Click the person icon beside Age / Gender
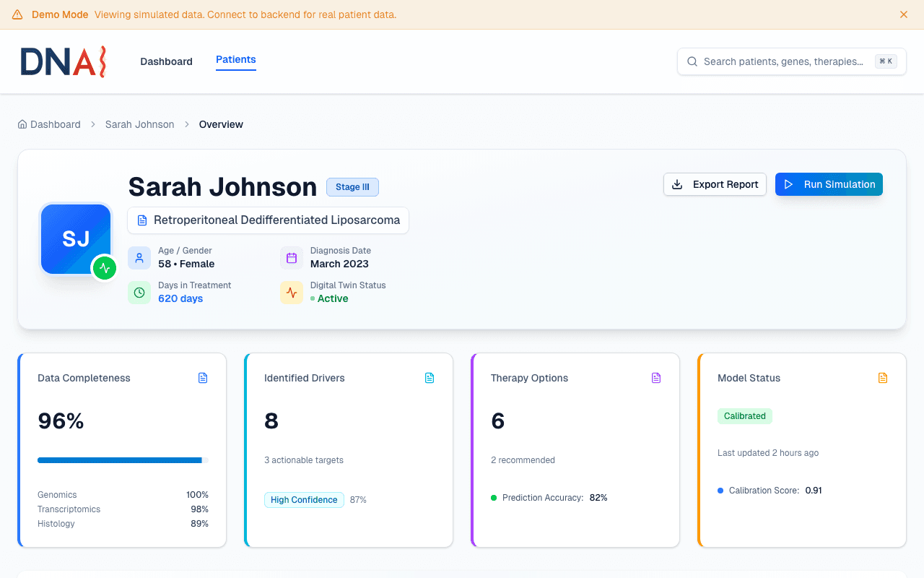924x578 pixels. coord(139,257)
